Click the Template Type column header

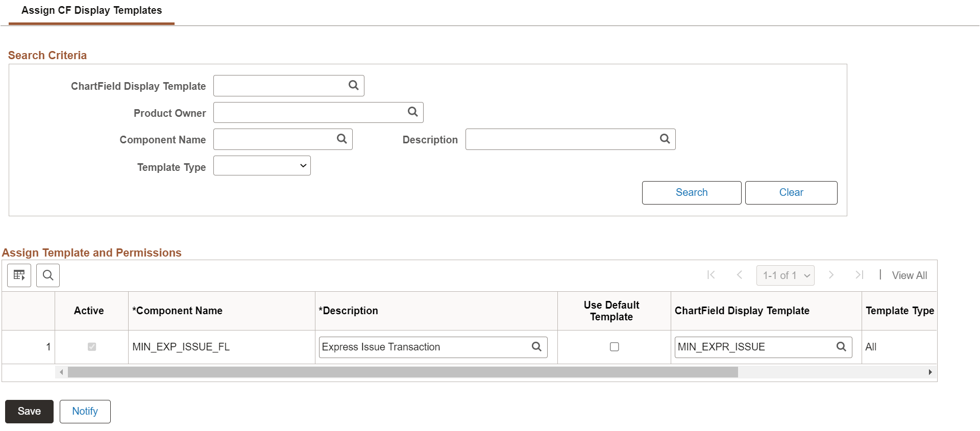pyautogui.click(x=900, y=311)
